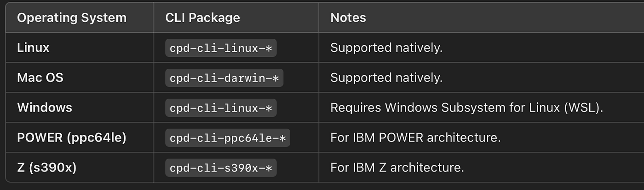The image size is (644, 190).
Task: Click the cpd-cli-darwin-* code chip
Action: point(224,77)
